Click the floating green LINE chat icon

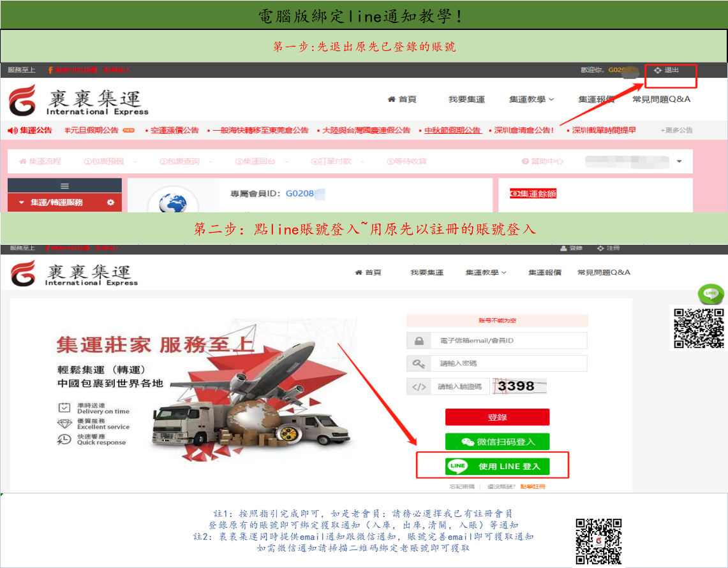710,293
